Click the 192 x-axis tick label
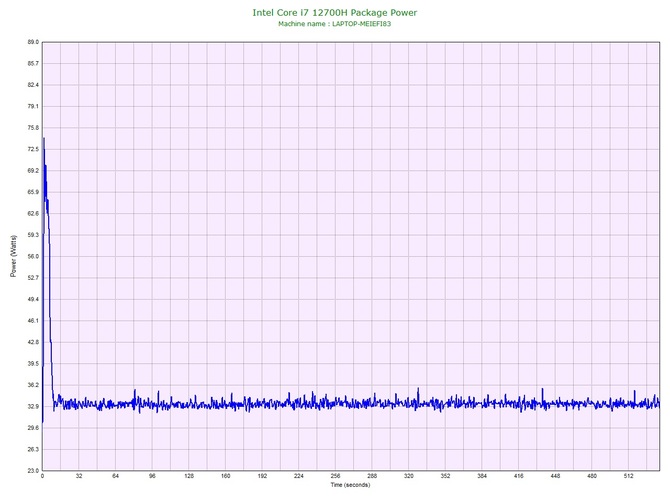This screenshot has height=502, width=670. 262,476
